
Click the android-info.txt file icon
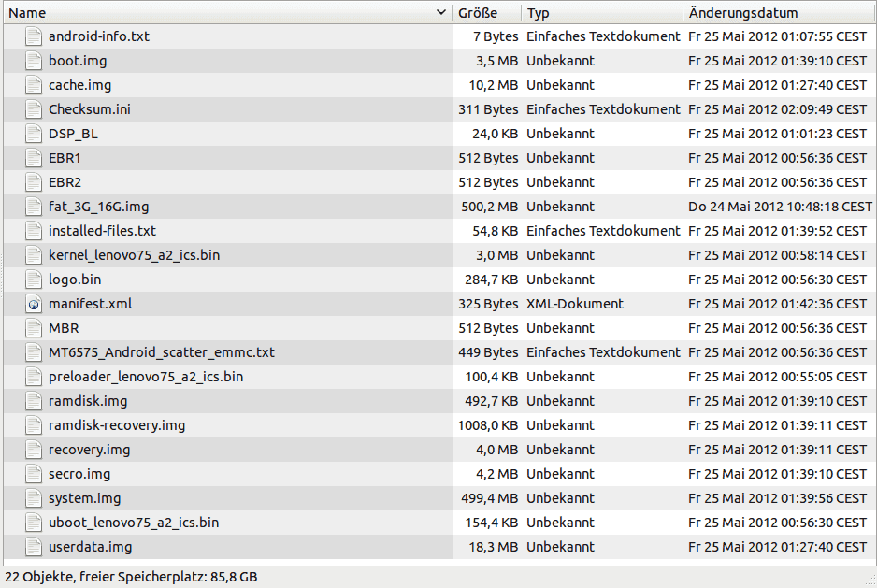click(x=34, y=36)
